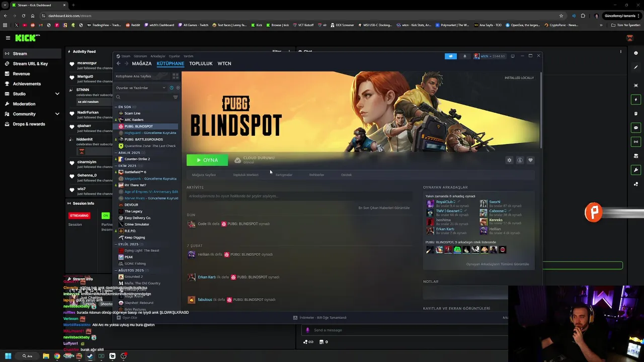Open the Görünüm menu
The height and width of the screenshot is (362, 644).
point(140,56)
